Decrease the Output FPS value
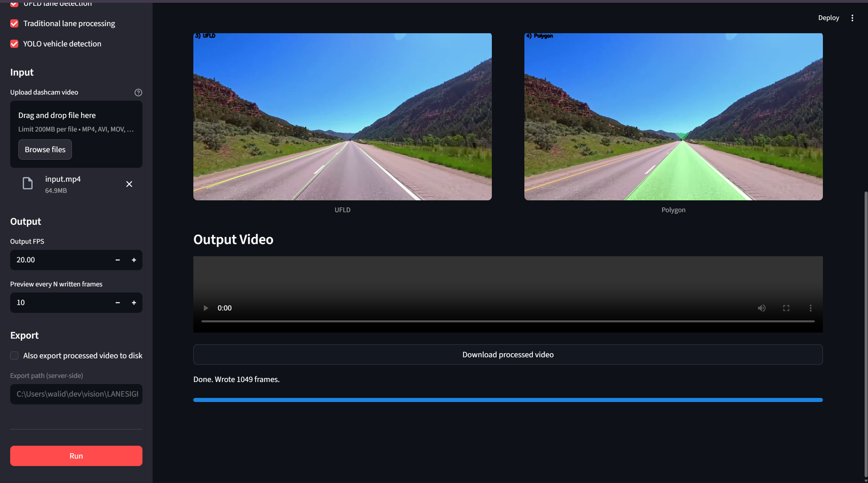This screenshot has height=483, width=868. (x=118, y=260)
